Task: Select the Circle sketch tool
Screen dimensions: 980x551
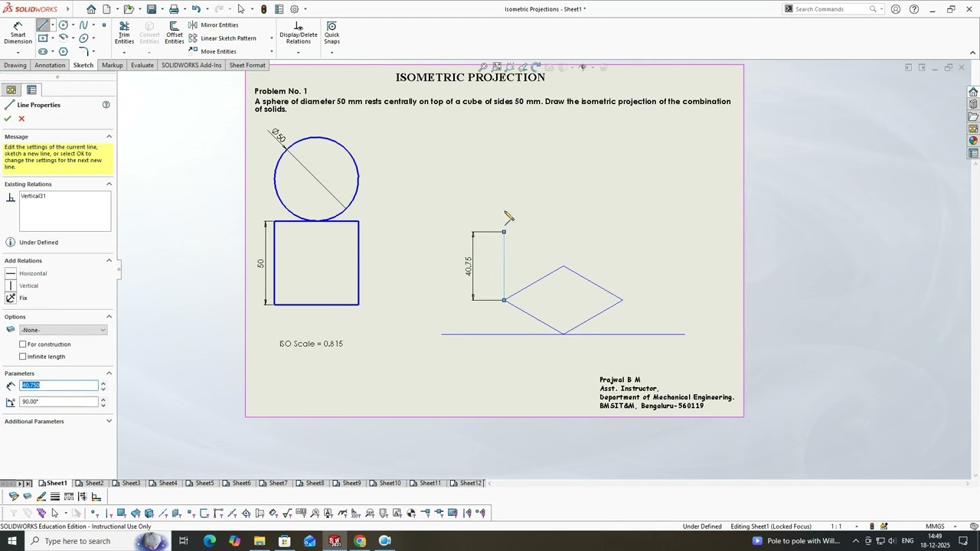Action: (64, 25)
